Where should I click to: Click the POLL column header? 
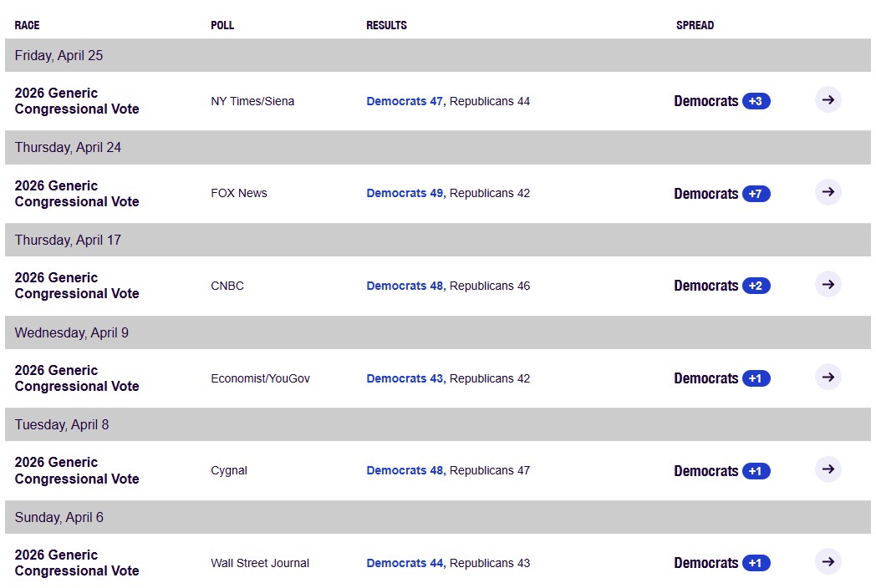(x=222, y=25)
